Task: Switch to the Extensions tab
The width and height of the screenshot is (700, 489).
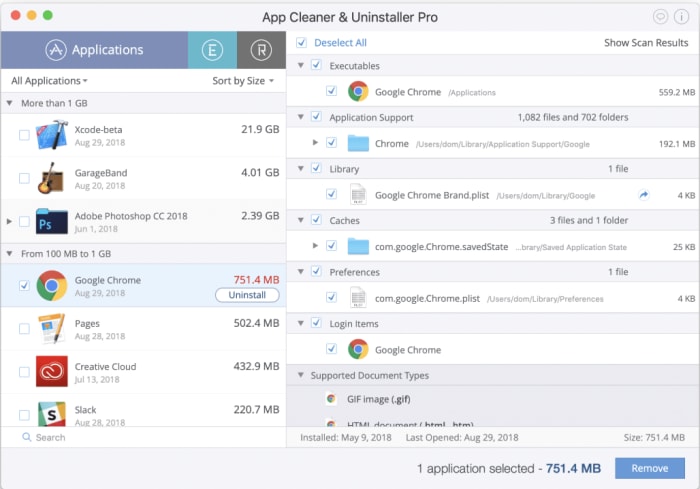Action: (x=212, y=50)
